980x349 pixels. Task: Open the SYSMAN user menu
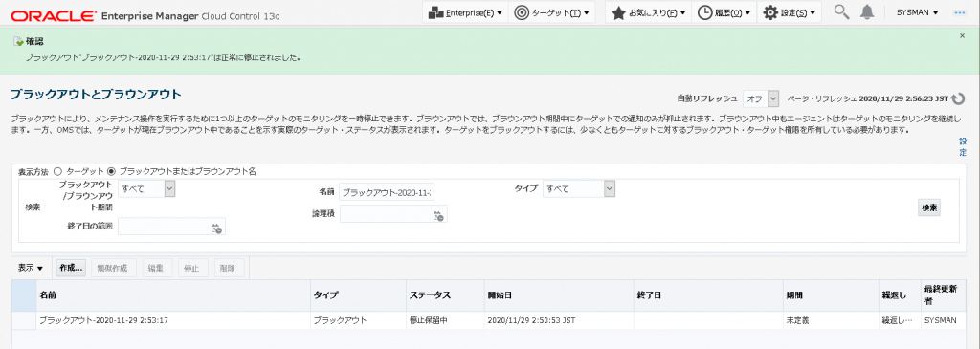917,12
